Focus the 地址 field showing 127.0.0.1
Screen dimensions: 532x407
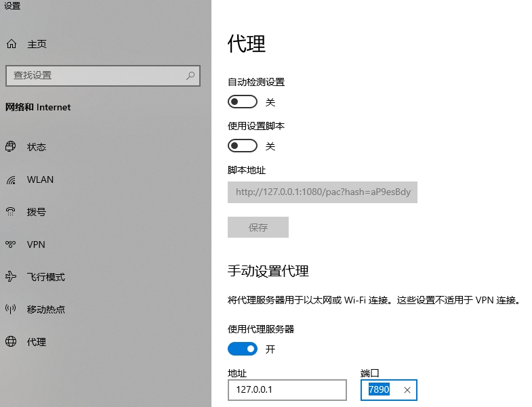[x=287, y=390]
